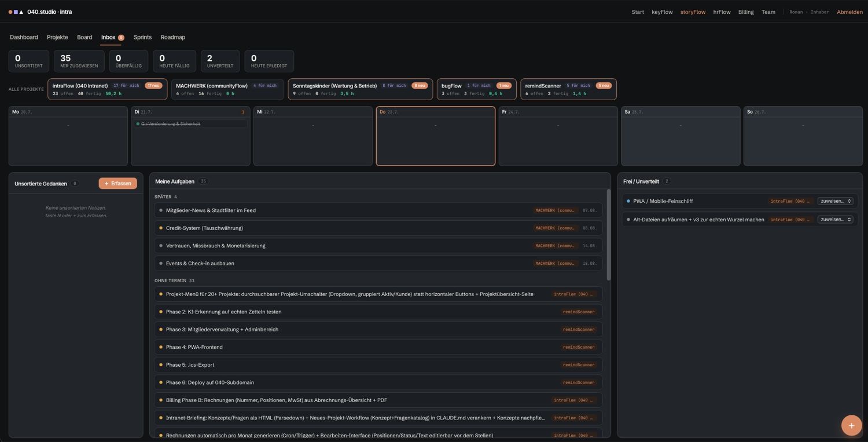Open the zuweisen dropdown for PWA / Mobile-Feinschliff
Viewport: 868px width, 442px height.
pos(835,201)
